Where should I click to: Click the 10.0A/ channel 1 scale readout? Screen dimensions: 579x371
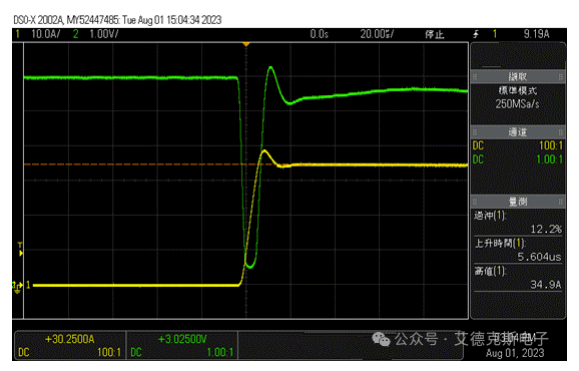(x=45, y=34)
